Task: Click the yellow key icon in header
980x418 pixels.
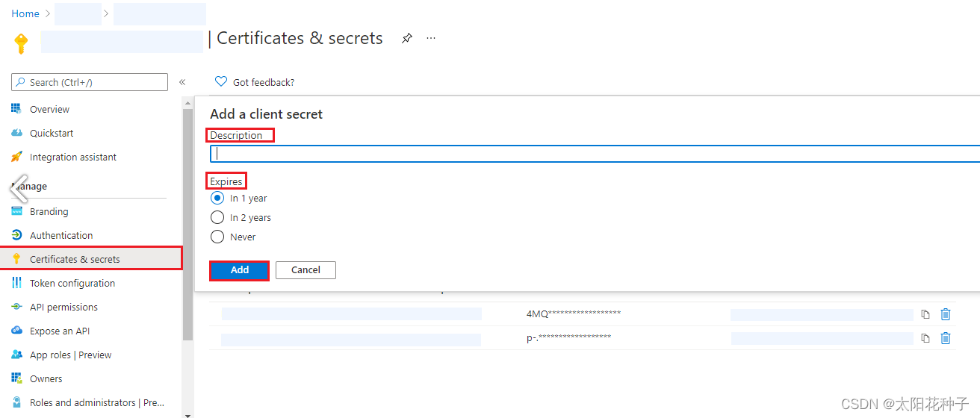Action: point(21,43)
